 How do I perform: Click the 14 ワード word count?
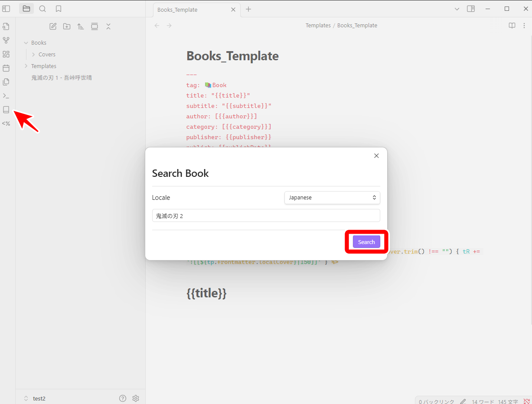pyautogui.click(x=483, y=402)
